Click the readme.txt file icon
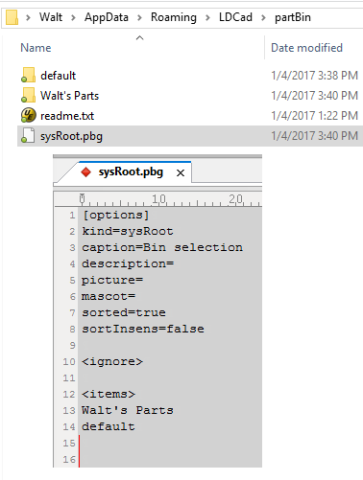363x480 pixels. coord(28,116)
